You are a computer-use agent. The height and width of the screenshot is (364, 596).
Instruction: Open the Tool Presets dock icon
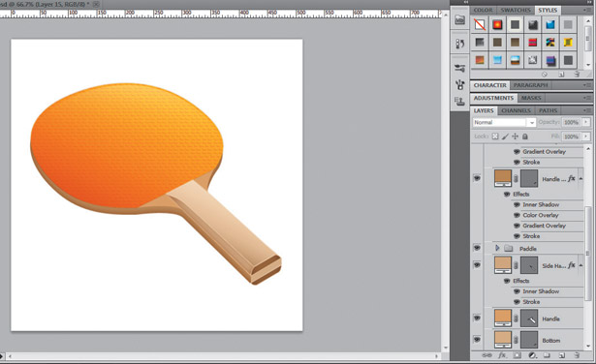459,69
